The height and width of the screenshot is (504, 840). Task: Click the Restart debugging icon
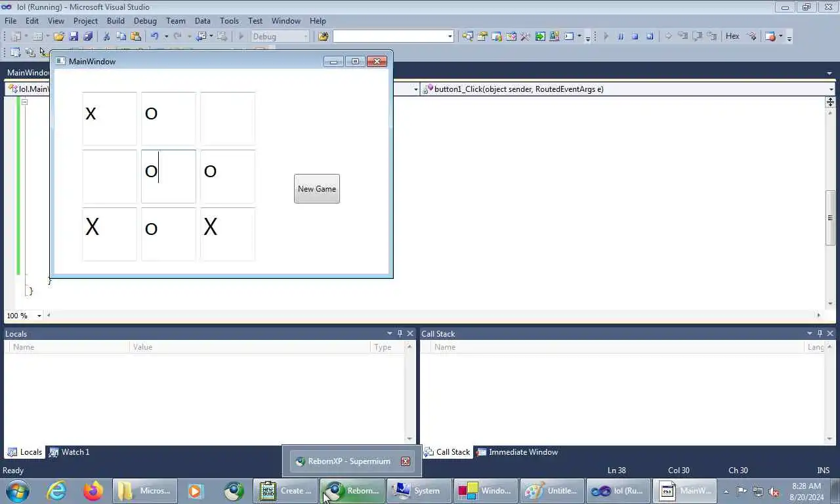pos(650,37)
